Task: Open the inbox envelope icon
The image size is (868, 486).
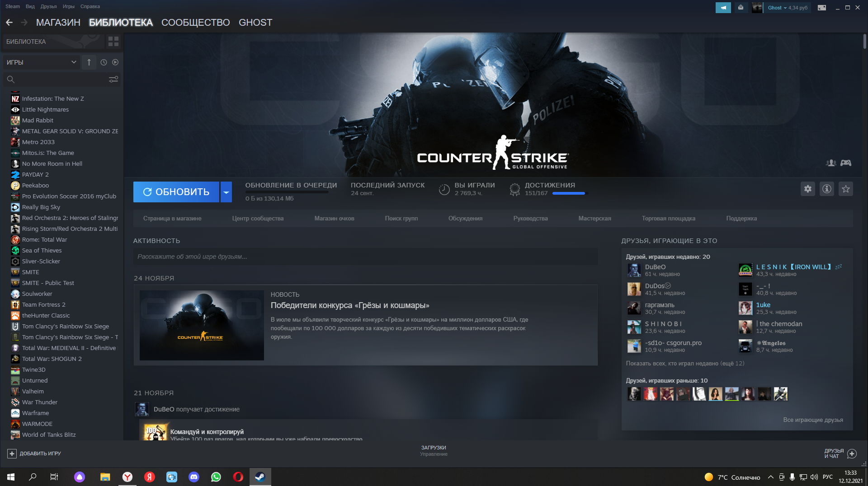Action: click(741, 8)
